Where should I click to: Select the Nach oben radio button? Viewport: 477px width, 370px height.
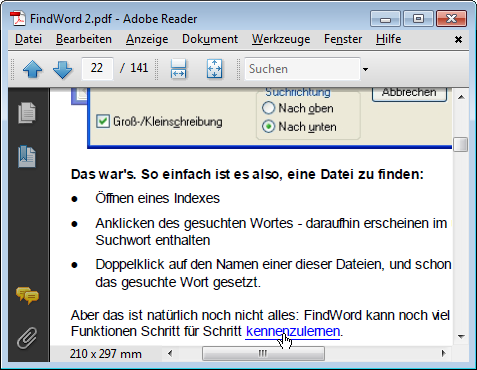(268, 108)
